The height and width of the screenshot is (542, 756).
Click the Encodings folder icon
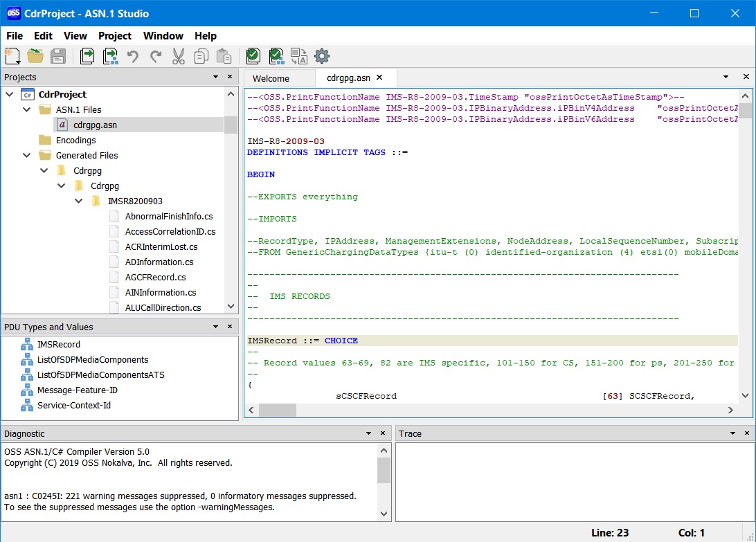[x=45, y=141]
